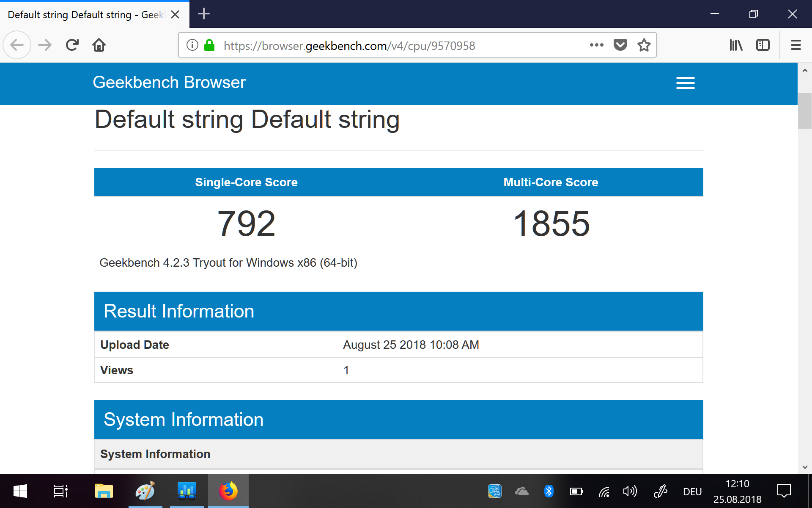Check the battery status icon
Screen dimensions: 812x508
(x=576, y=491)
